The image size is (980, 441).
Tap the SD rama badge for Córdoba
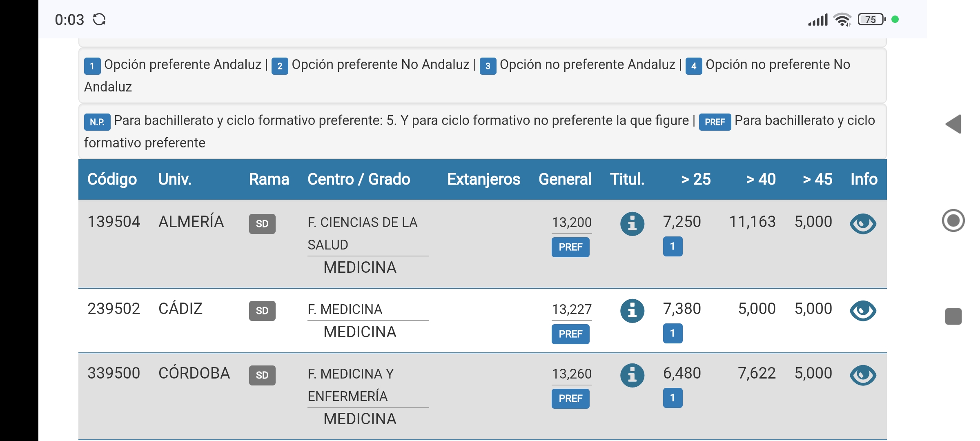[262, 375]
